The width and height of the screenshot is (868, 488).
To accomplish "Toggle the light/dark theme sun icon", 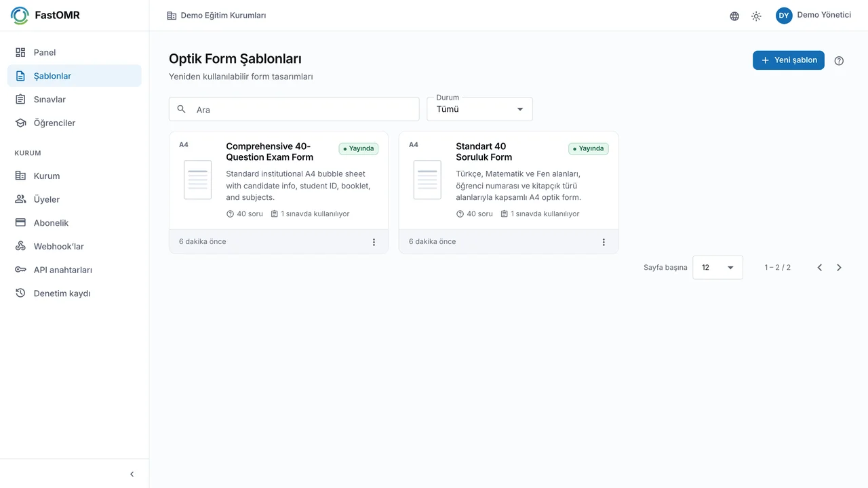I will pyautogui.click(x=756, y=16).
